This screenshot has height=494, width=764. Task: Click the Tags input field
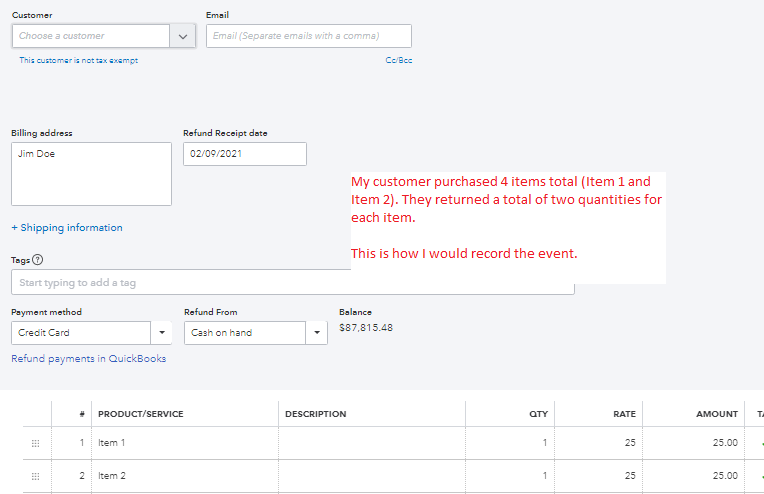click(292, 283)
